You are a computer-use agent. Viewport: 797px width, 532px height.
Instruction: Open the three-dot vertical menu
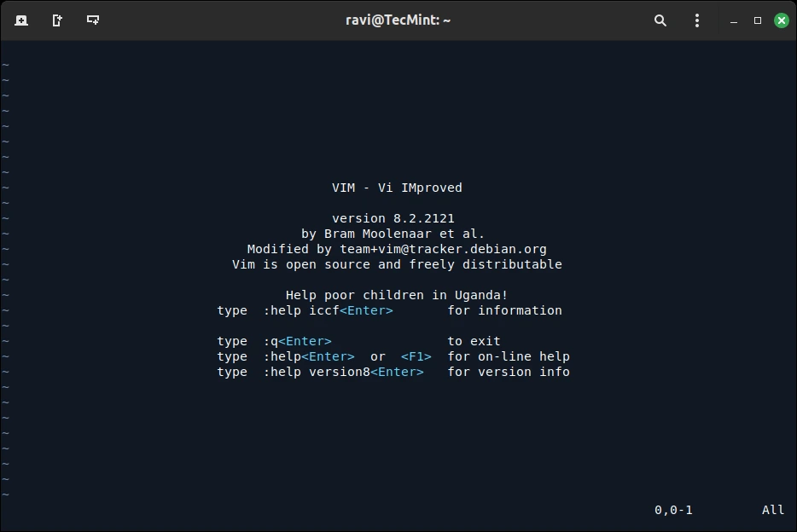(697, 20)
